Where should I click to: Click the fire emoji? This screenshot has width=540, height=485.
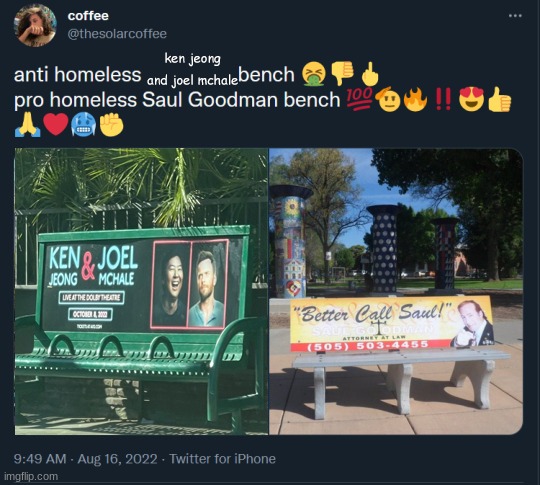415,100
